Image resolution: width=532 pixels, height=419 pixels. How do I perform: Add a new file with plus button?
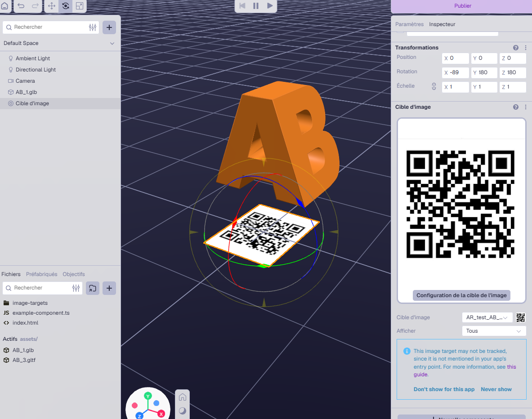pyautogui.click(x=109, y=288)
